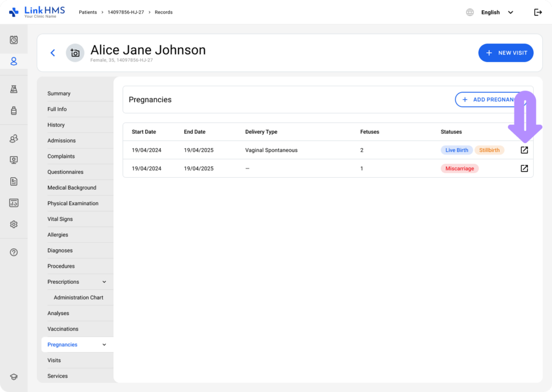Expand the Prescriptions menu chevron
Viewport: 552px width, 392px height.
[x=104, y=282]
